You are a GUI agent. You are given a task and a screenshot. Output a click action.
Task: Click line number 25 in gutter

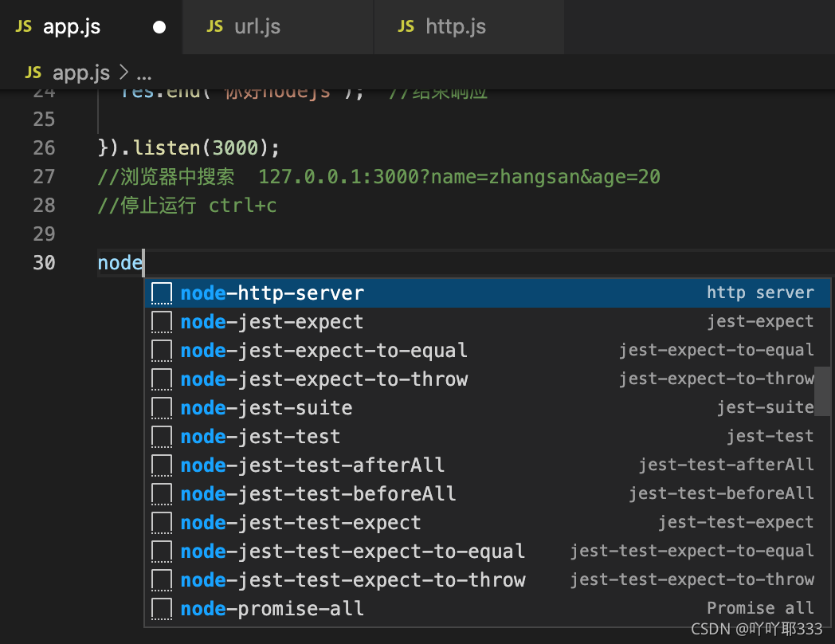(44, 119)
